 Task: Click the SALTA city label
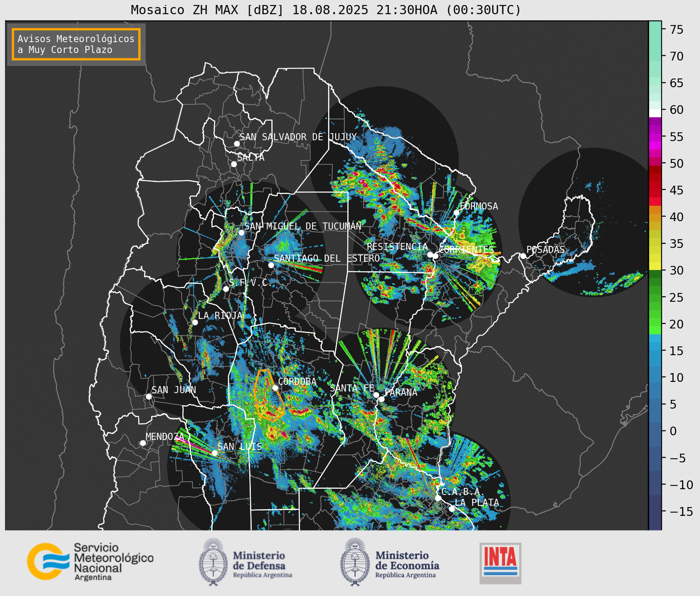pos(251,157)
